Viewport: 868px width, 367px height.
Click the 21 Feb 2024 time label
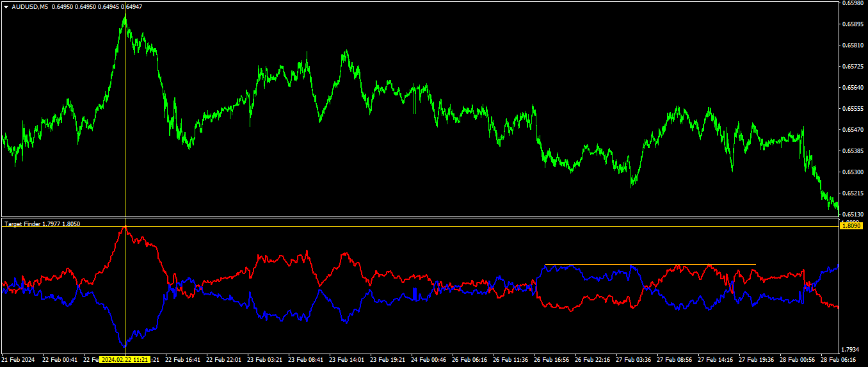click(18, 360)
